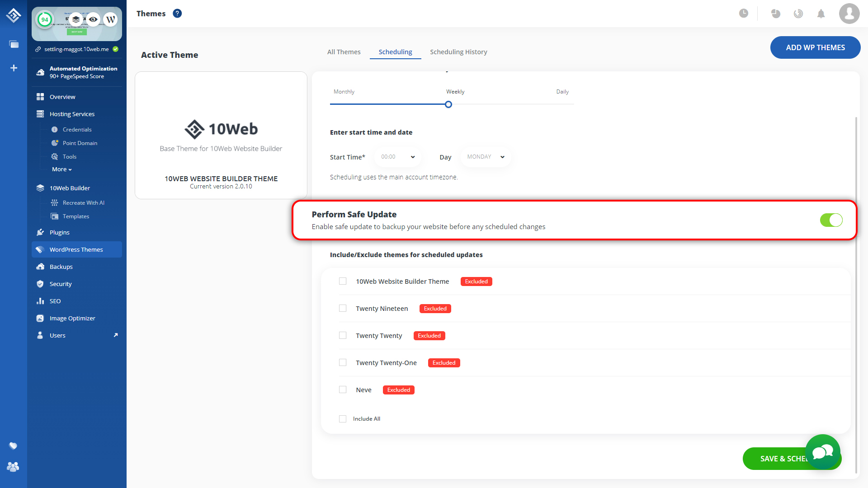
Task: Set update frequency to Daily
Action: [562, 92]
